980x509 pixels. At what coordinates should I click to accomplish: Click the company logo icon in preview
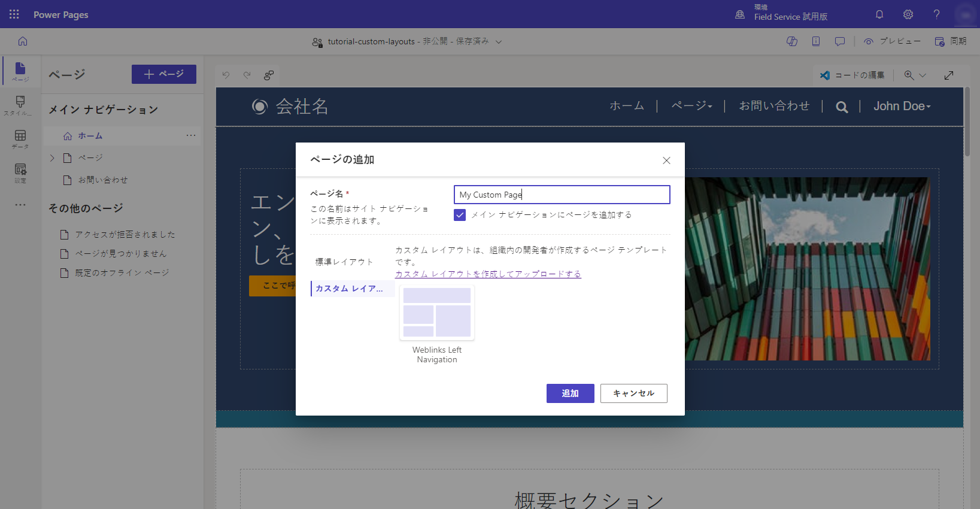click(x=259, y=107)
